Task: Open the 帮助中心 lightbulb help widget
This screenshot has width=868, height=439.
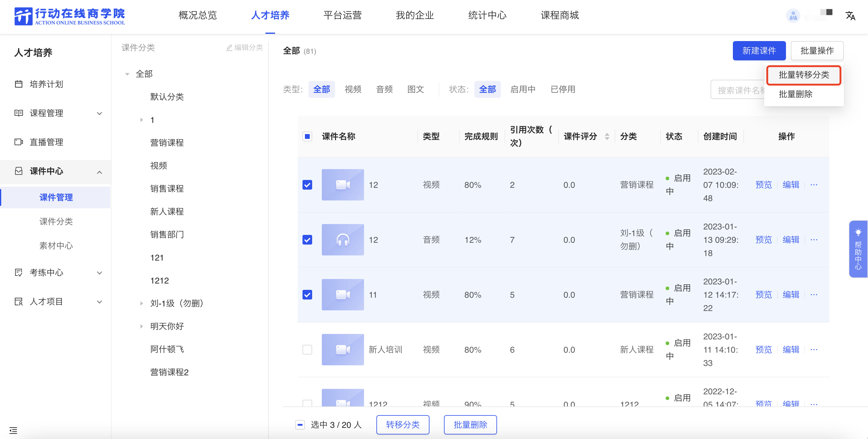Action: [858, 249]
